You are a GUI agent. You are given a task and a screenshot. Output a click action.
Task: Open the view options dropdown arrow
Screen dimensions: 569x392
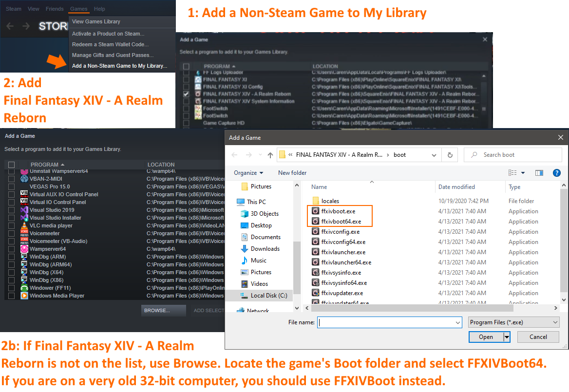point(523,173)
